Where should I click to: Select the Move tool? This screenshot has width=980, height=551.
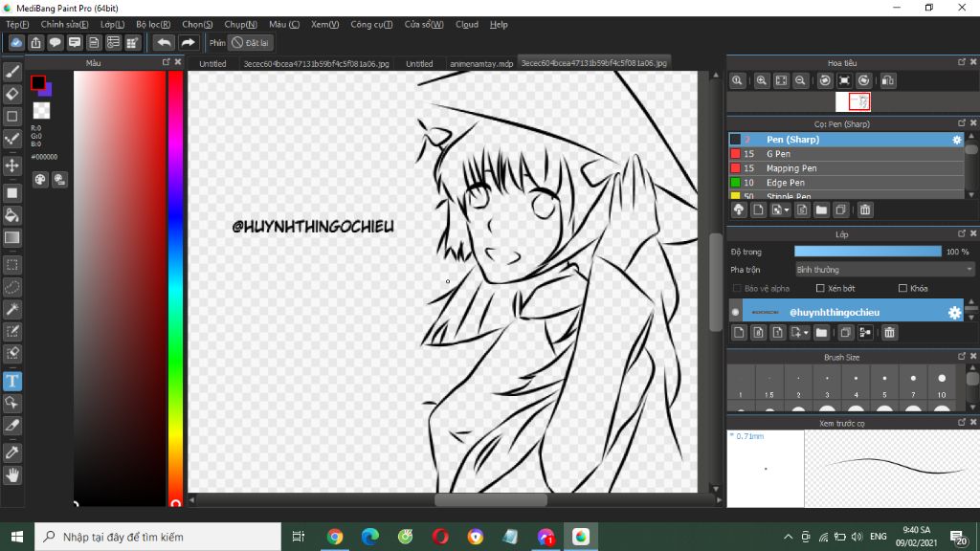pos(12,165)
